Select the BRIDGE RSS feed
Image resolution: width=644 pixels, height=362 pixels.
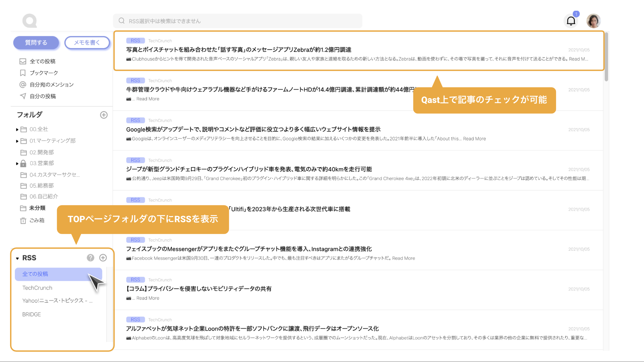pos(32,314)
